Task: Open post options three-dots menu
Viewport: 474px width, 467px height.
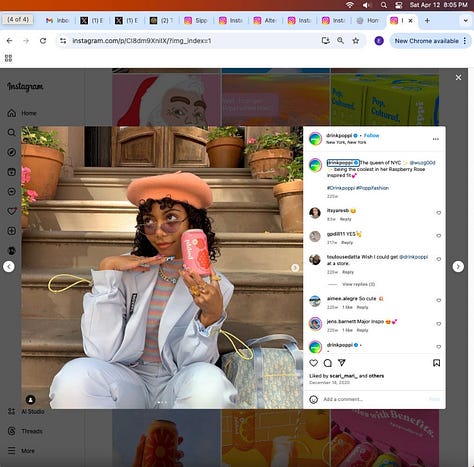Action: 436,139
